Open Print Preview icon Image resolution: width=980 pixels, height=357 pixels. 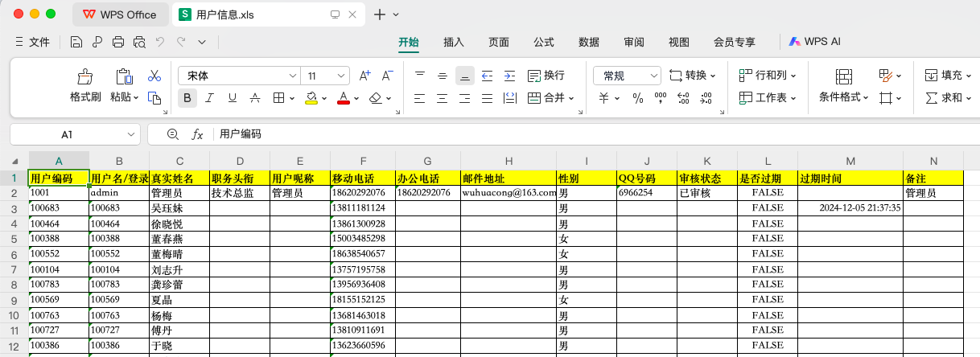(139, 42)
